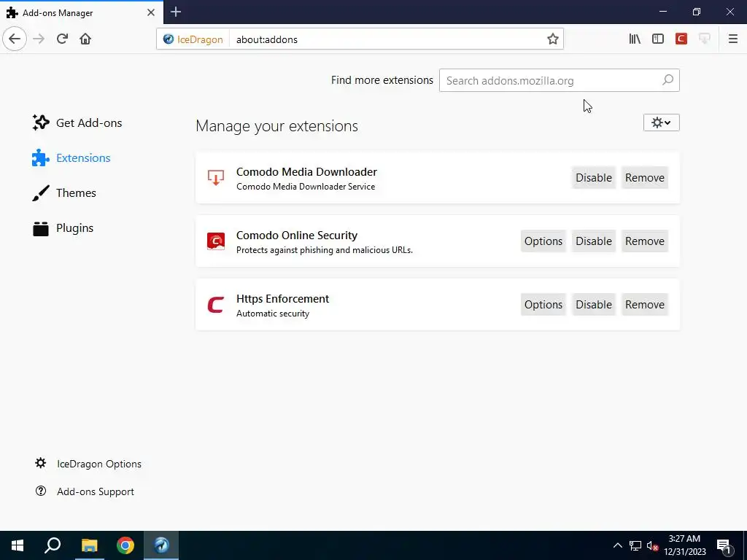Screen dimensions: 747x560
Task: Open the notification center icon
Action: pyautogui.click(x=724, y=545)
